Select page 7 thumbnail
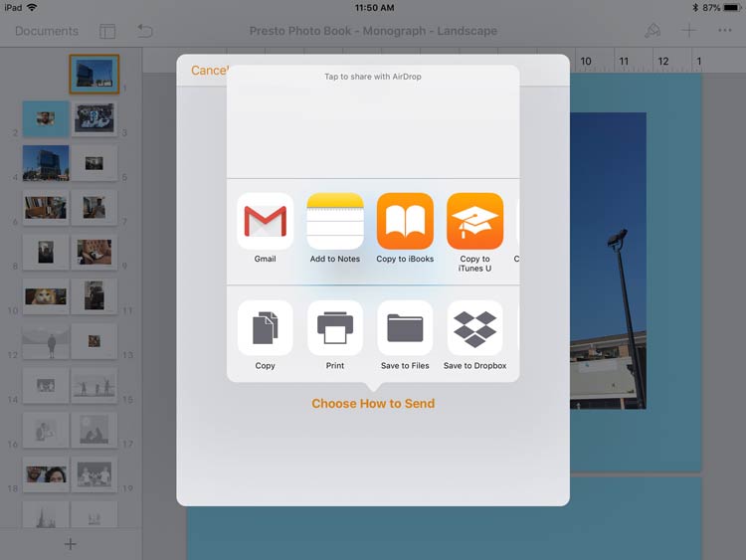This screenshot has width=746, height=560. pos(94,208)
